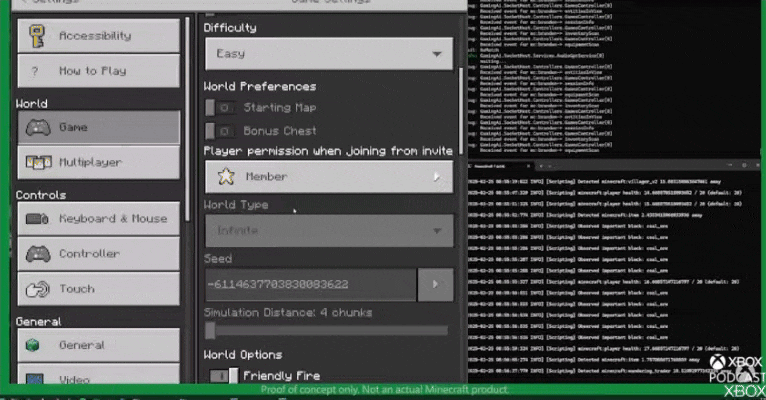Click the sidebar vertical scrollbar
The width and height of the screenshot is (766, 400).
pos(188,120)
